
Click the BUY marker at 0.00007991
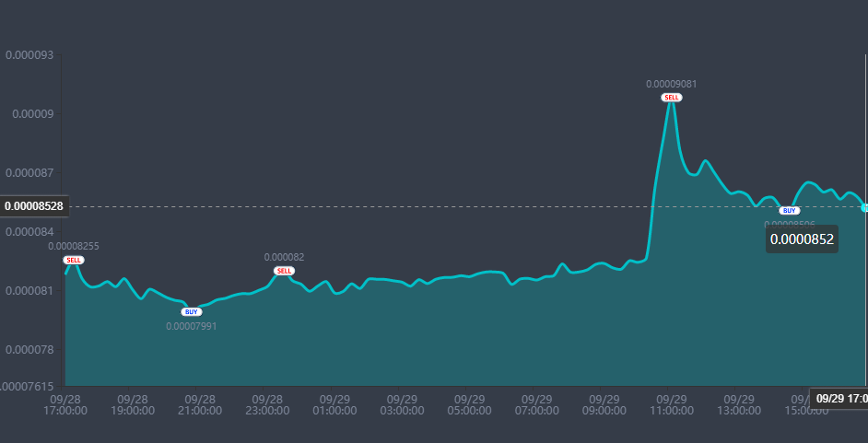[x=192, y=312]
